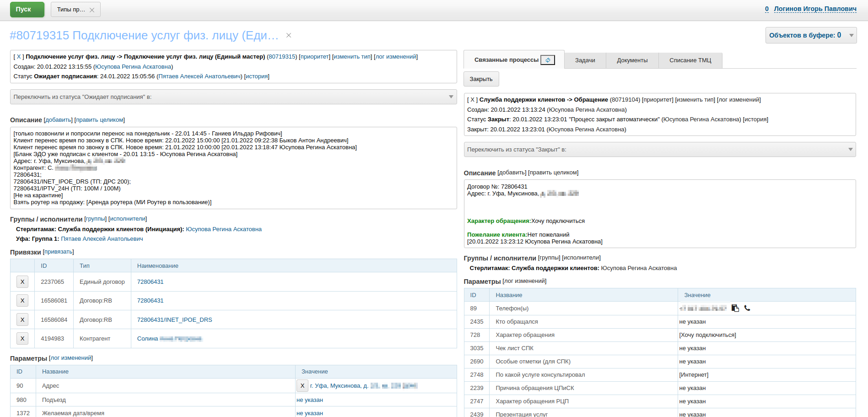Click [X] next to Служба поддержки клиентов
The image size is (868, 417).
coord(472,100)
